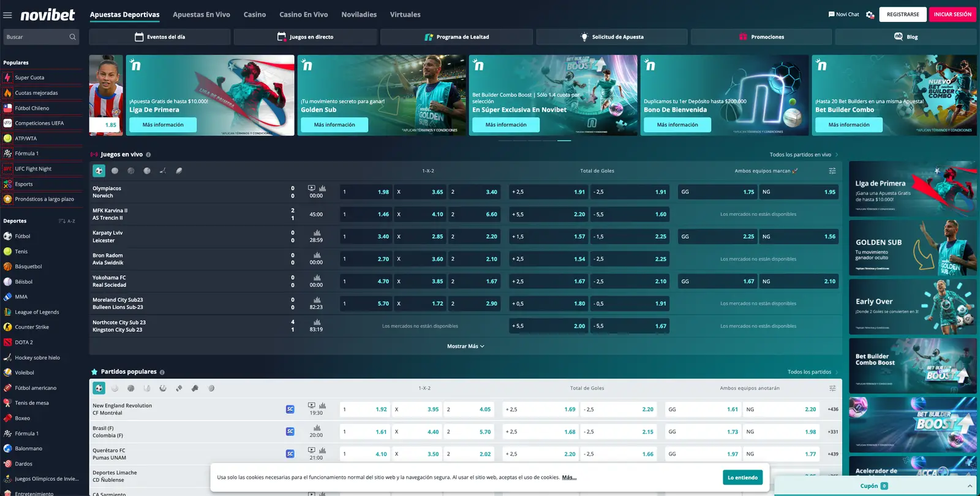Viewport: 980px width, 496px height.
Task: Open Solicitud de Apuesta
Action: tap(611, 37)
